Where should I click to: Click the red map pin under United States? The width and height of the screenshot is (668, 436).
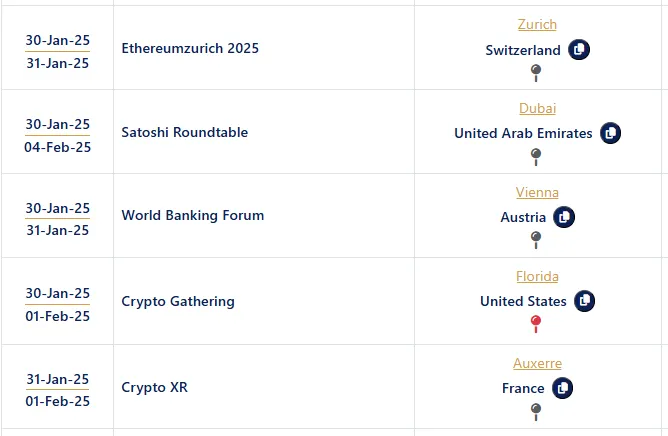536,323
